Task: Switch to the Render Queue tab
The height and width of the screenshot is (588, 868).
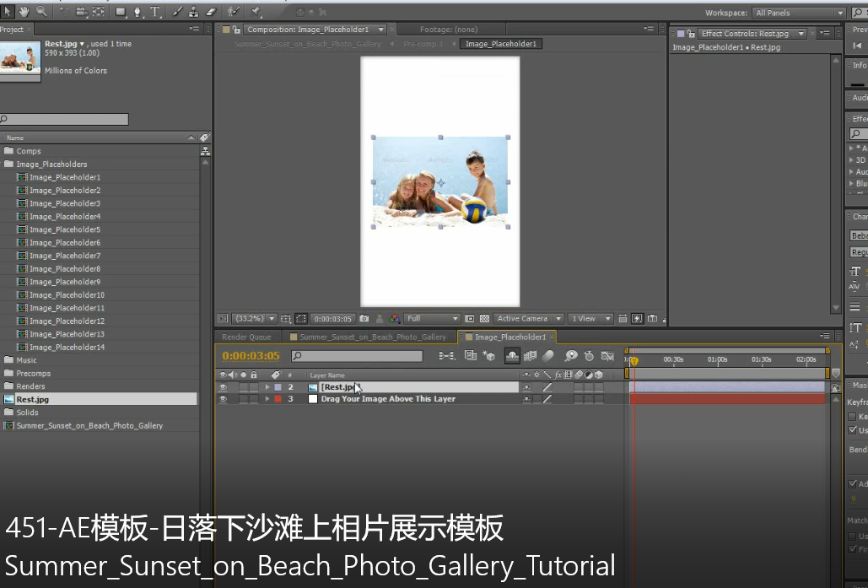Action: (246, 337)
